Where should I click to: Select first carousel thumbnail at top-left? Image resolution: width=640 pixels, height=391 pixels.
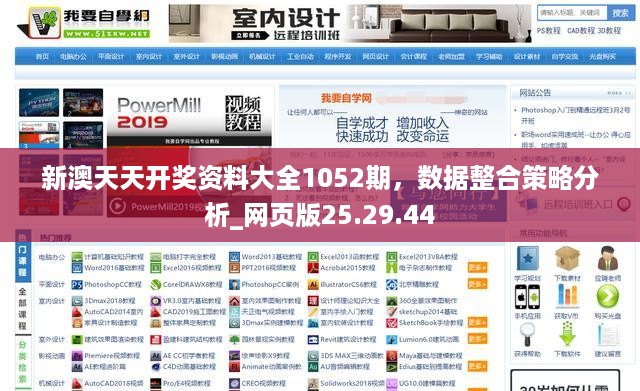click(x=39, y=103)
